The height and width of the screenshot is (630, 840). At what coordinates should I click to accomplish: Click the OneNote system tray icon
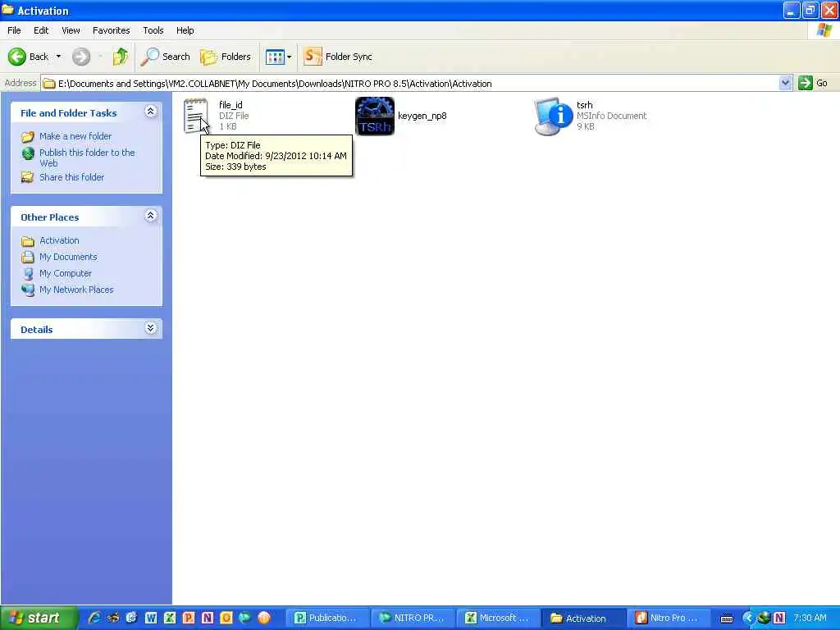(779, 618)
